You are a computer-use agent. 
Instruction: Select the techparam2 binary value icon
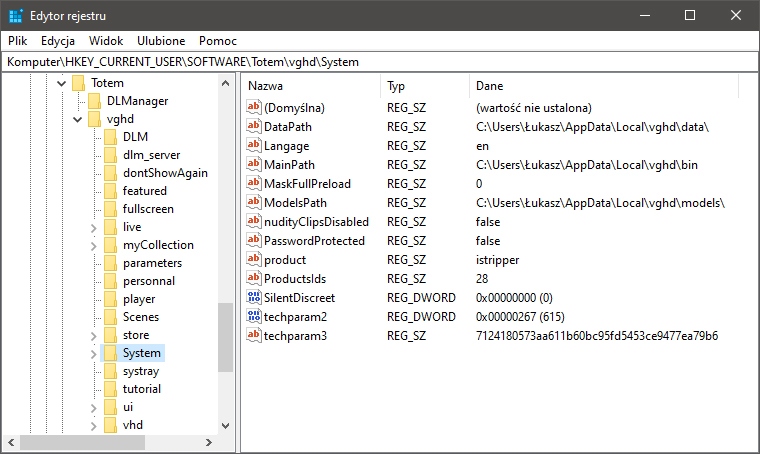(x=254, y=317)
